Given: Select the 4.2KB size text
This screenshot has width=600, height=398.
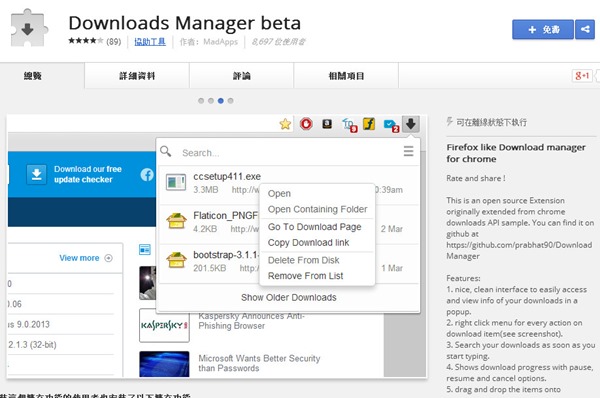Looking at the screenshot, I should (205, 229).
